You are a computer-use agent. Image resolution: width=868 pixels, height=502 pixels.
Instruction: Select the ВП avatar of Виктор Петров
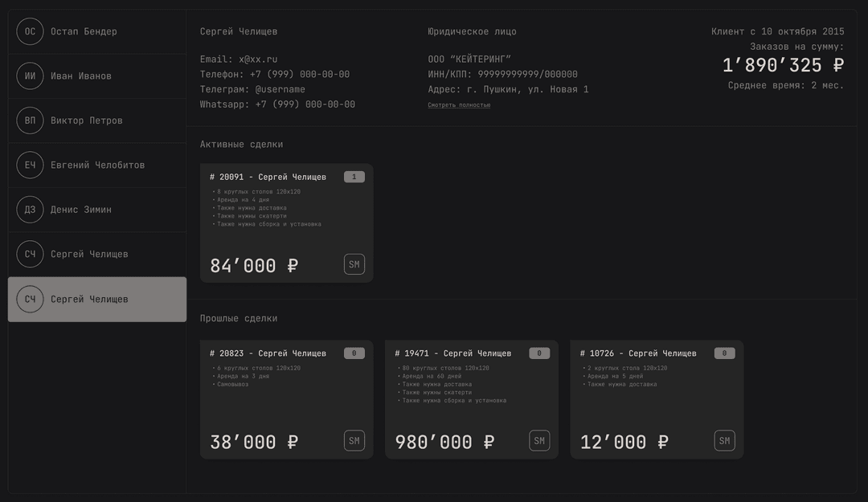(x=30, y=120)
